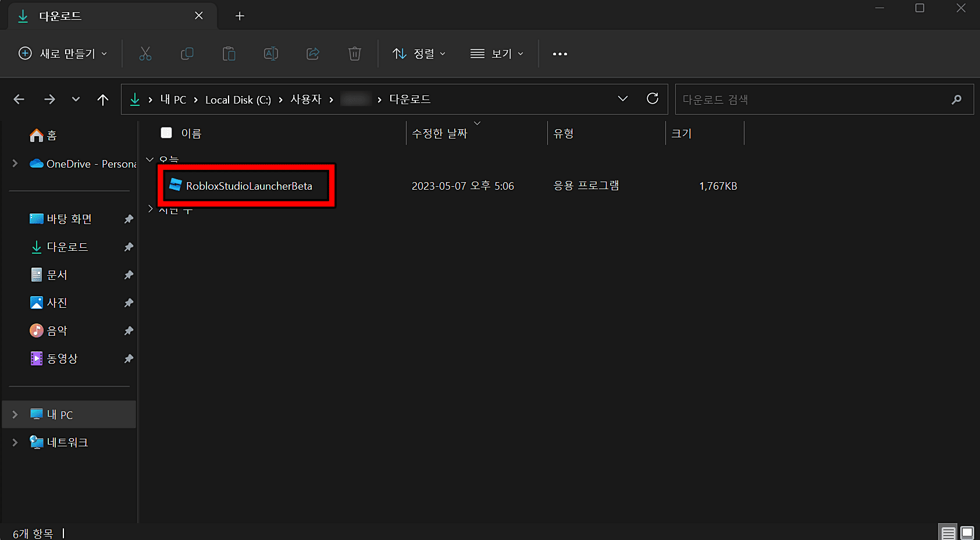
Task: Click pin icon next to 다운로드
Action: (129, 247)
